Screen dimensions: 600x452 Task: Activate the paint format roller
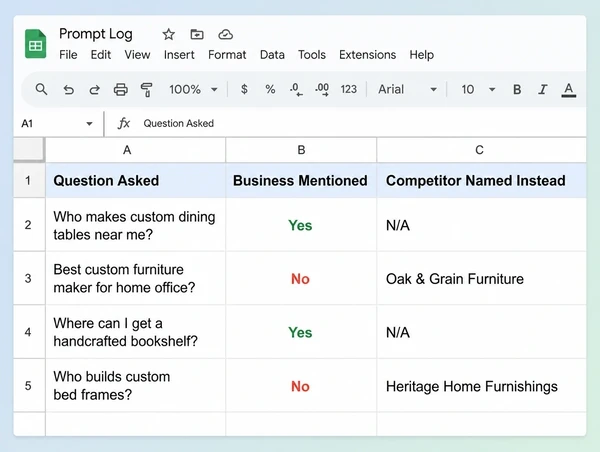pos(146,90)
